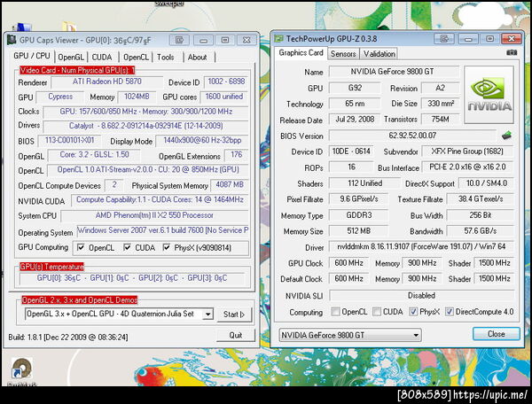Click the extra title bar button in GPU Caps Viewer
This screenshot has width=532, height=404.
point(179,41)
